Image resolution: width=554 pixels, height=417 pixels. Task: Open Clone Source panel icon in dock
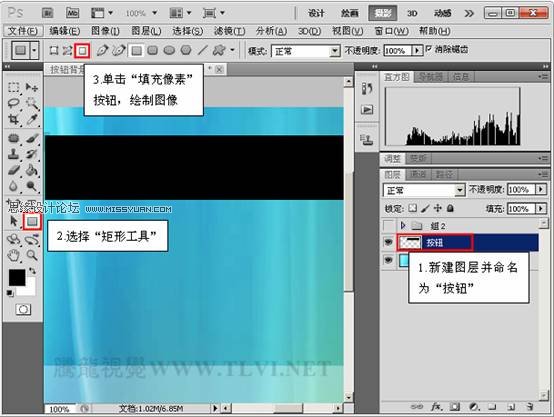[367, 140]
